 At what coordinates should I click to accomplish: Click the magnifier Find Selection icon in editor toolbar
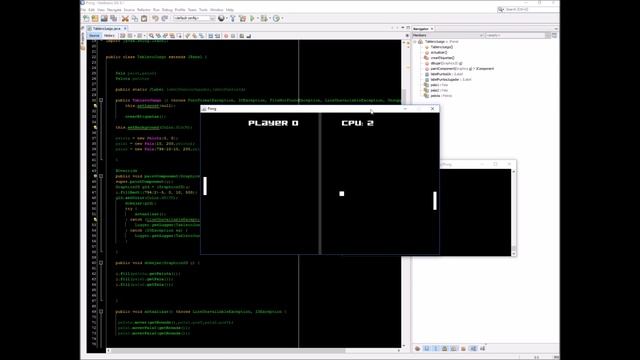pyautogui.click(x=151, y=36)
